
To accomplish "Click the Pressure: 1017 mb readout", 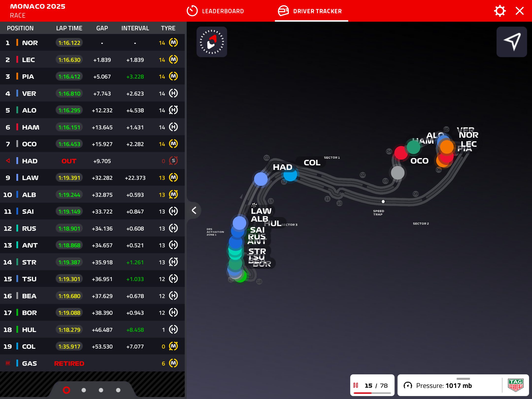I will tap(444, 385).
